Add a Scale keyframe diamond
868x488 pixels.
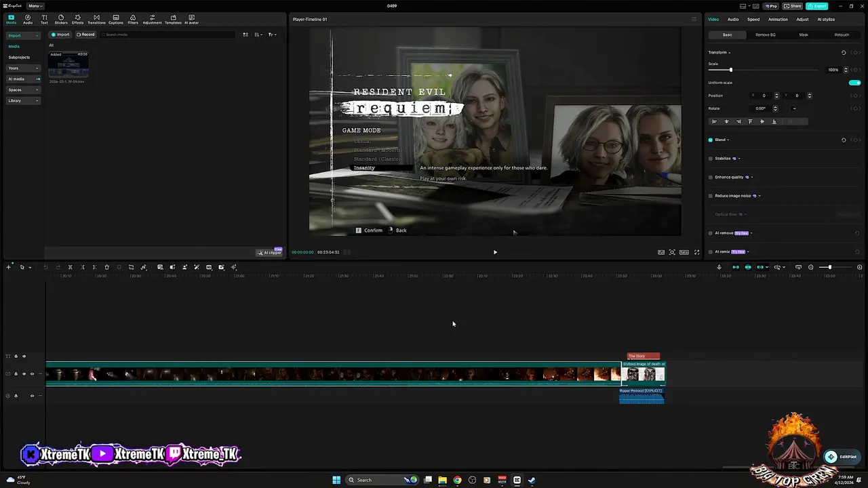pyautogui.click(x=857, y=70)
